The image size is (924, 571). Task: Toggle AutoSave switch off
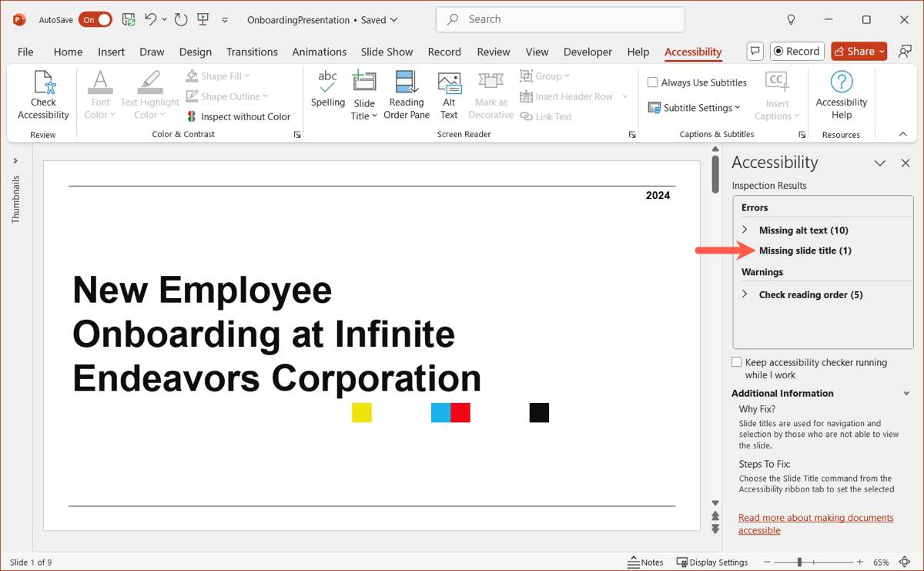click(95, 19)
